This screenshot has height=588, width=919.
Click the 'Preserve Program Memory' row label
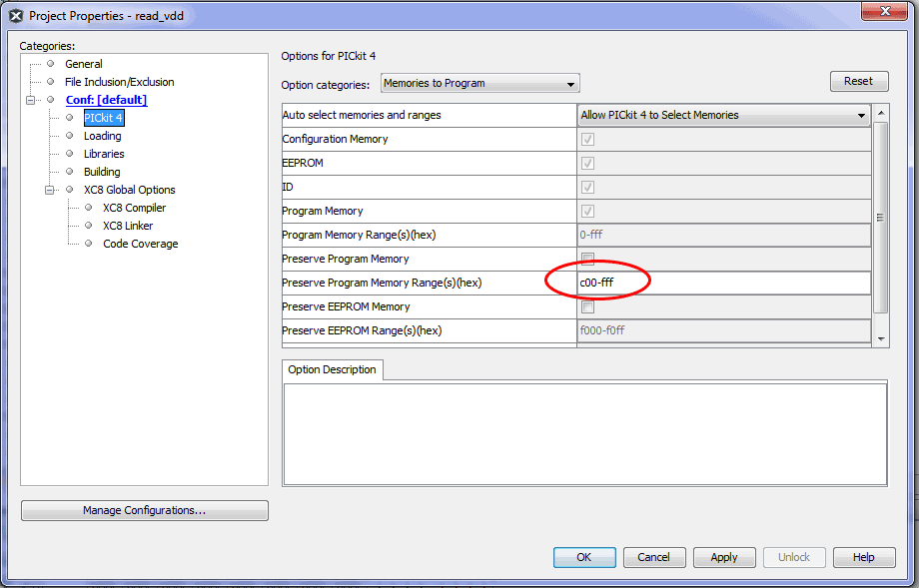(x=346, y=259)
